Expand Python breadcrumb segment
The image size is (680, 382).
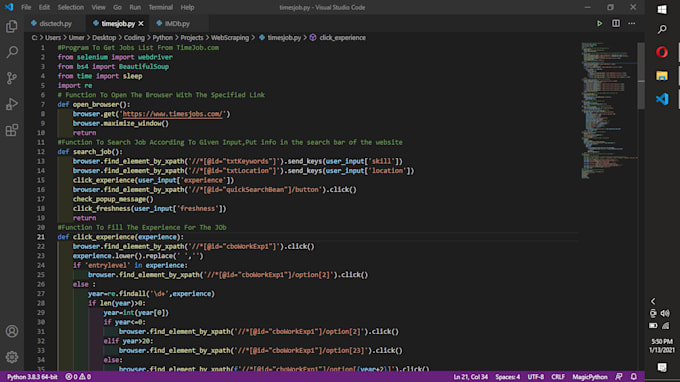click(162, 38)
